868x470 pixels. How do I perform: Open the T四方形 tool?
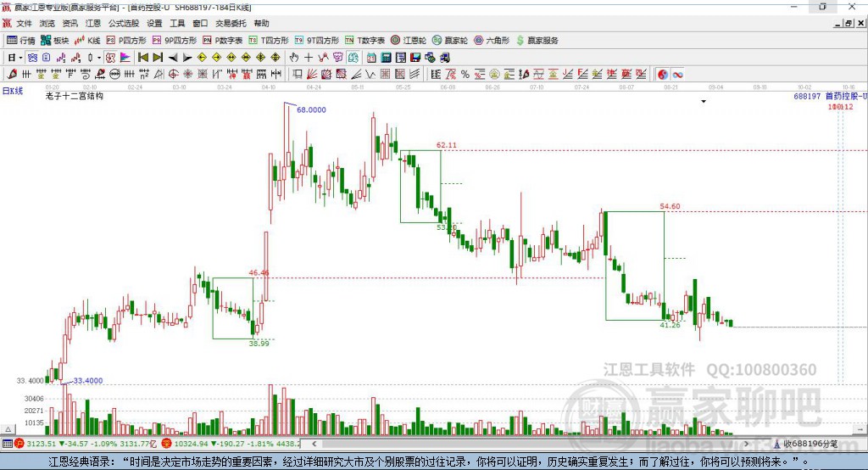269,41
